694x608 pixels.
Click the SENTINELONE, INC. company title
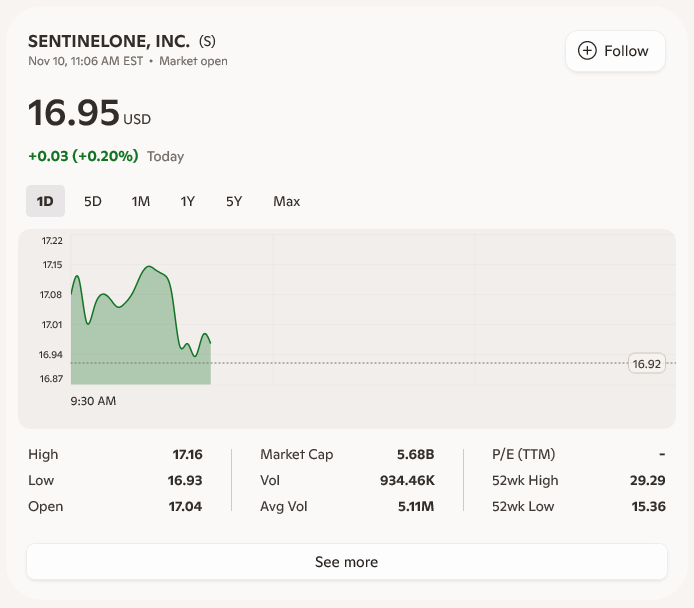click(109, 41)
